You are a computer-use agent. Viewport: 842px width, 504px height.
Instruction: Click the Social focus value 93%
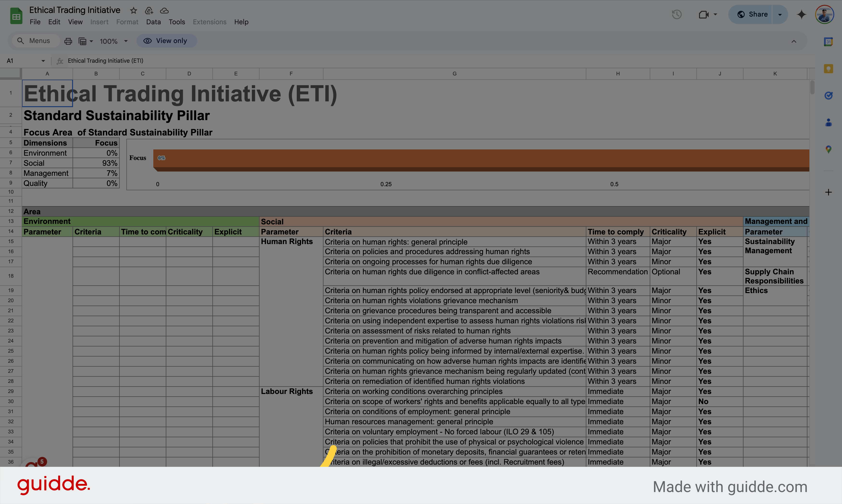[96, 163]
